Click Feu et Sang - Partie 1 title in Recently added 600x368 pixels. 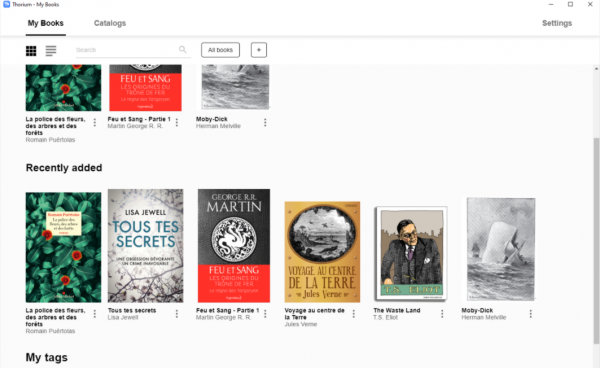click(x=228, y=310)
